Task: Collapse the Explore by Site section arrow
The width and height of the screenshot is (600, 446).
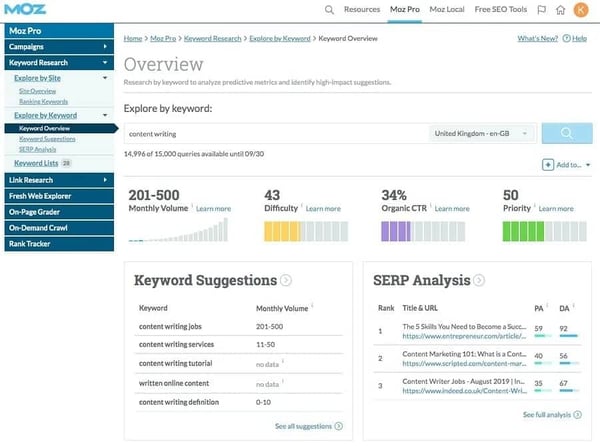Action: pos(105,78)
